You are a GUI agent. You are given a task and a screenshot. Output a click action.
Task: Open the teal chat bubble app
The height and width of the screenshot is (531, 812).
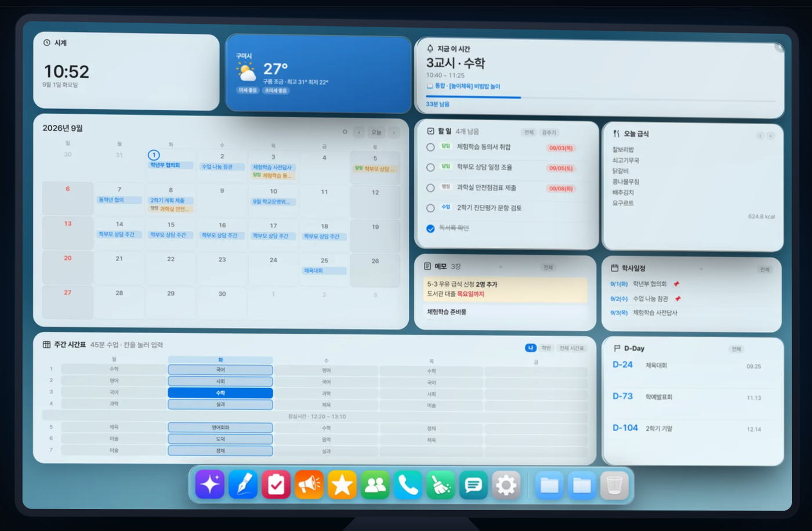pyautogui.click(x=473, y=485)
